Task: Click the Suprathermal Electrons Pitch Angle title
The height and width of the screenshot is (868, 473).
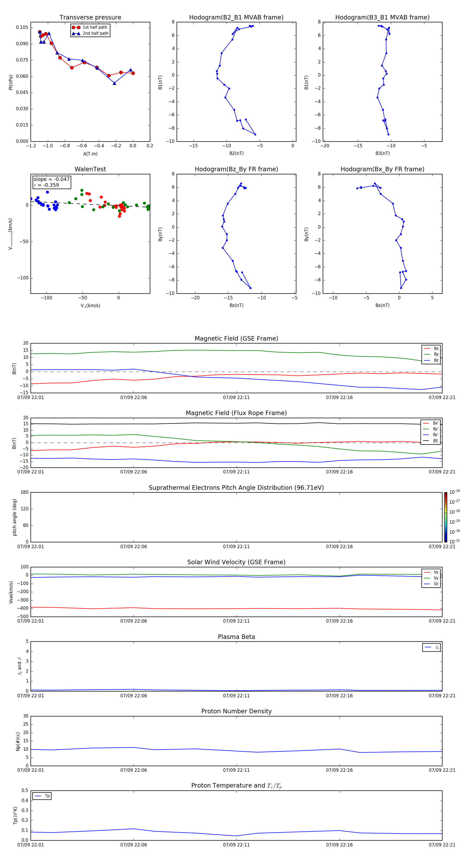Action: (x=236, y=488)
